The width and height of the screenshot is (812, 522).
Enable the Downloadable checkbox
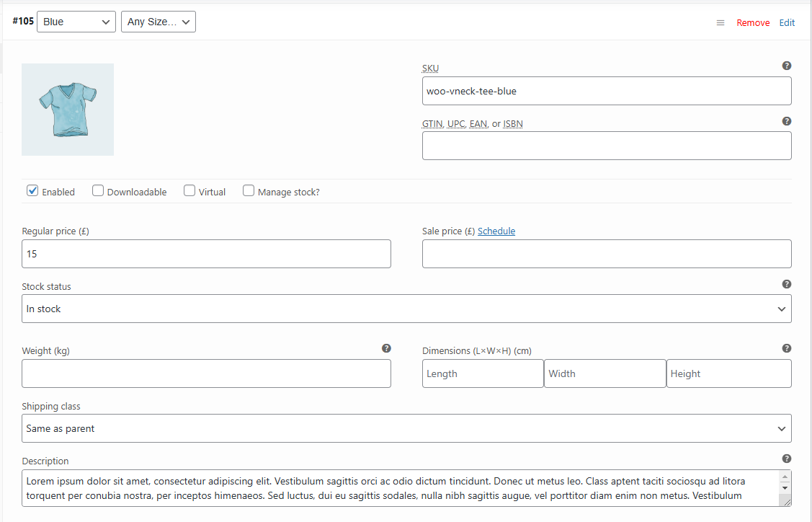point(97,190)
